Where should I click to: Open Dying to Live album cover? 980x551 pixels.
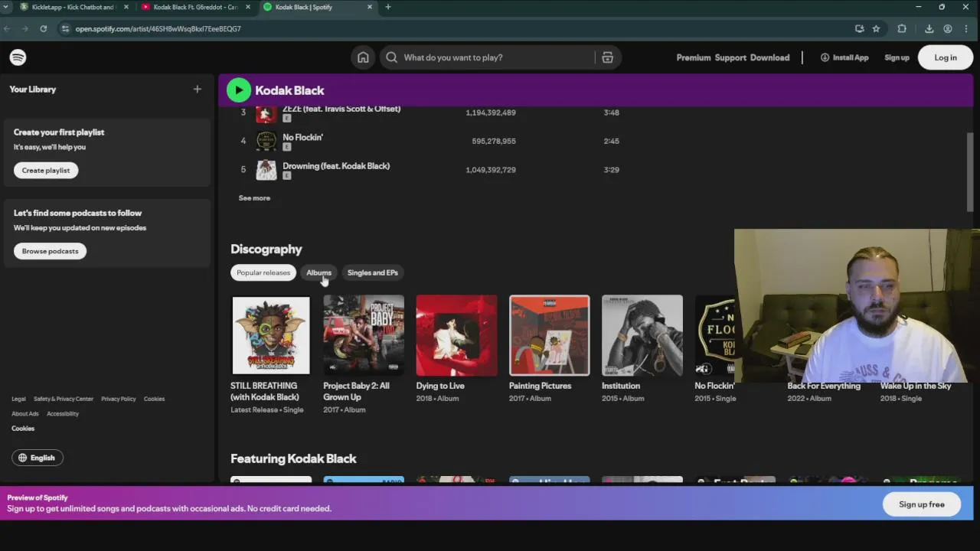(456, 335)
